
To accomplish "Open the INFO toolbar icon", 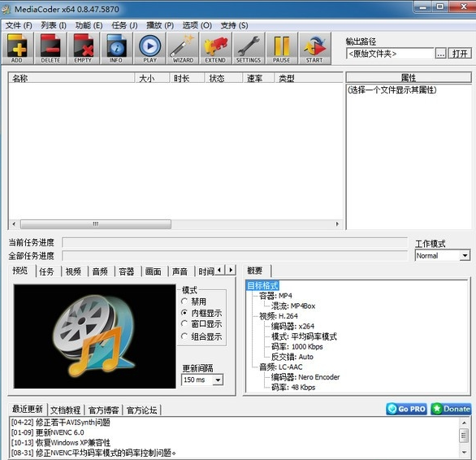I will [116, 48].
